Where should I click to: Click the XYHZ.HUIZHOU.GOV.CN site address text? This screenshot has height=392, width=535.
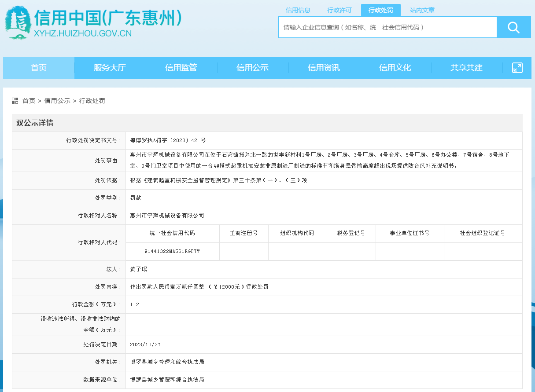tap(83, 33)
